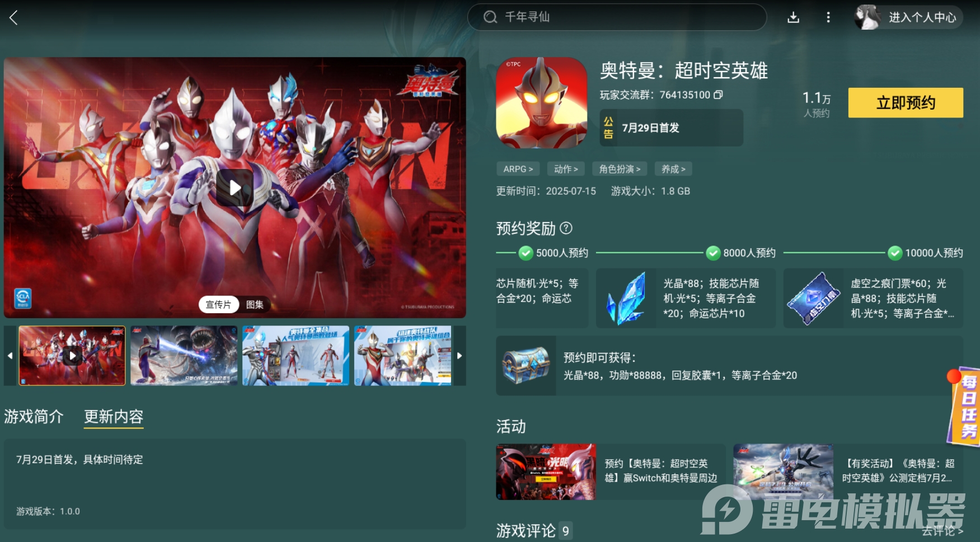Screen dimensions: 980x542
Task: Click the 游戏版本：1.0.0 text
Action: 48,511
